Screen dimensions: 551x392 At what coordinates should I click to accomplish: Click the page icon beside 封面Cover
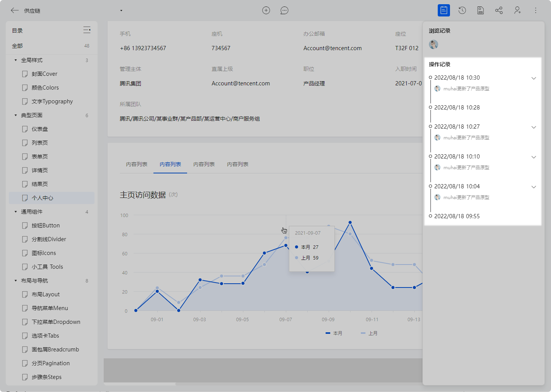[25, 74]
